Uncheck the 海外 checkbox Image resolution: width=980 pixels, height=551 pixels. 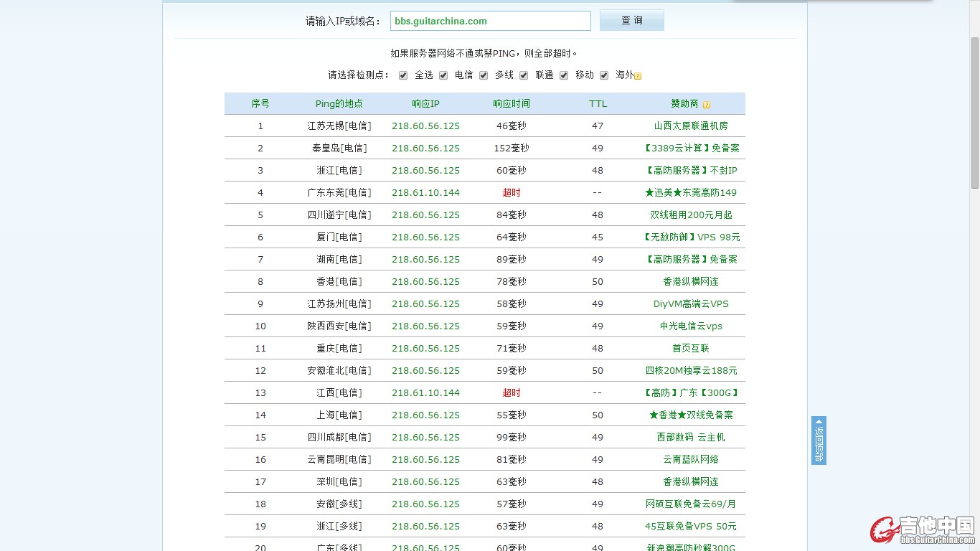(x=604, y=75)
